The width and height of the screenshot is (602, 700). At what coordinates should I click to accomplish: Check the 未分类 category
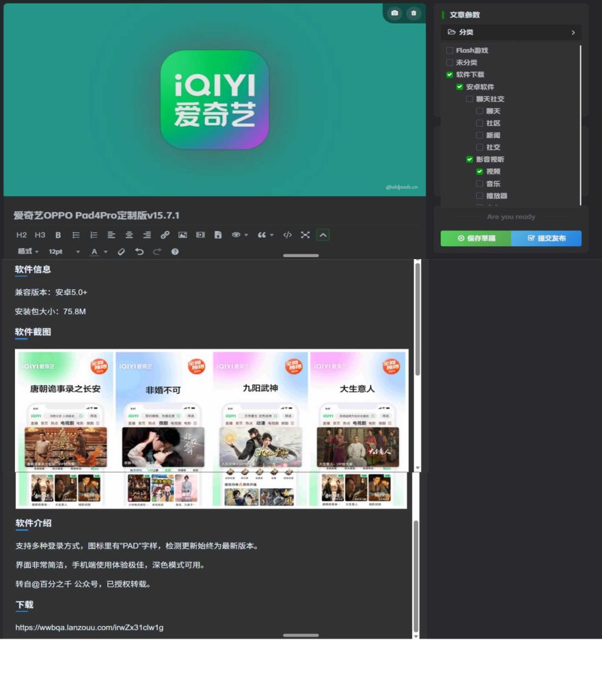[x=450, y=62]
